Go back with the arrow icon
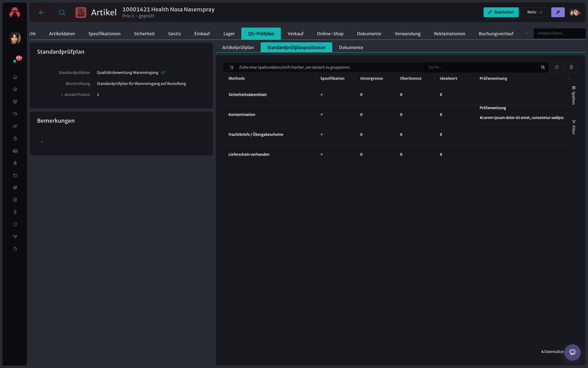 [42, 13]
